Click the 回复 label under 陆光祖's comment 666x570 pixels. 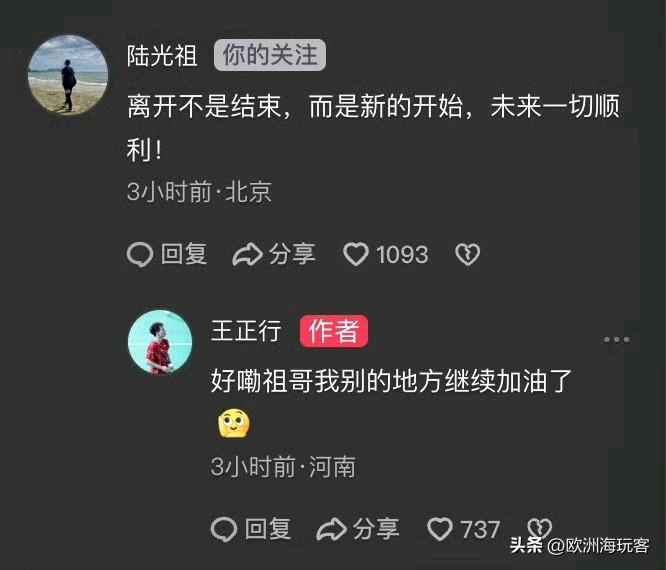184,254
